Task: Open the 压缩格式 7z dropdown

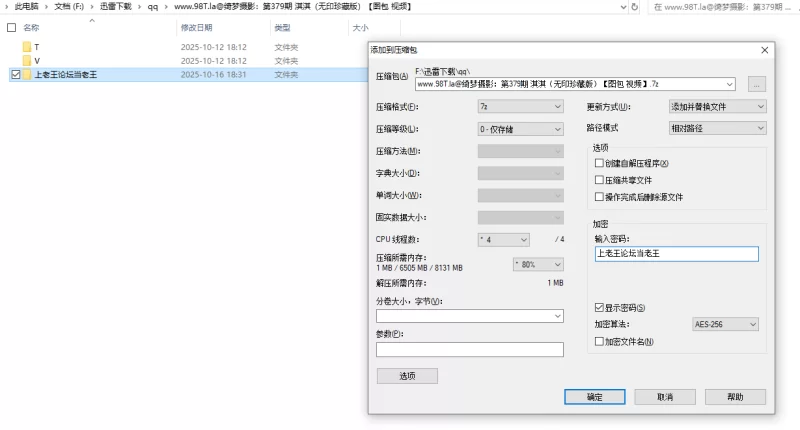Action: (520, 107)
